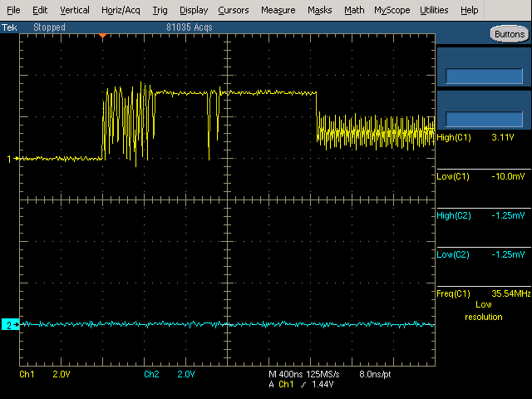Screen dimensions: 532x399
Task: Click the Low resolution warning text
Action: click(484, 311)
